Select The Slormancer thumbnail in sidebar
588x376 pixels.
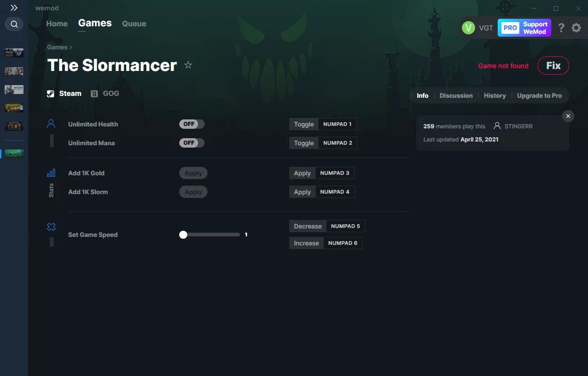coord(14,154)
